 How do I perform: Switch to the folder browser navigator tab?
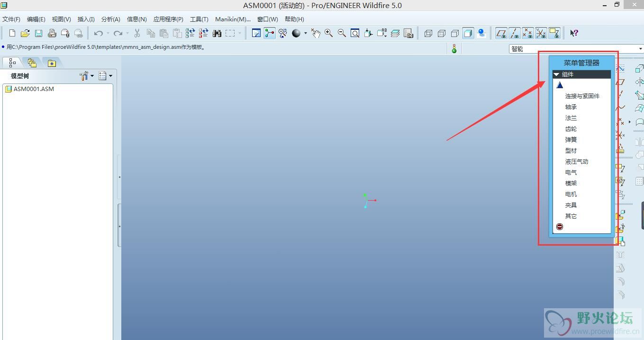pos(32,63)
